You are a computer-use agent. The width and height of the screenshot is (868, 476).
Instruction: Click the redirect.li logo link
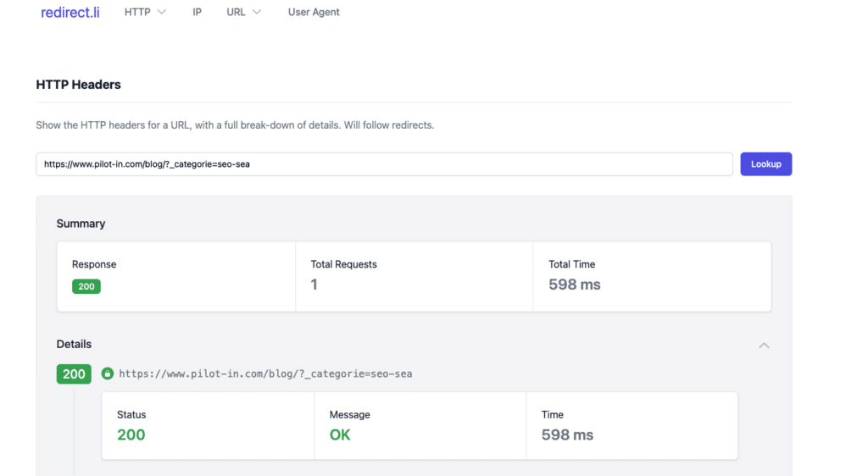click(70, 12)
